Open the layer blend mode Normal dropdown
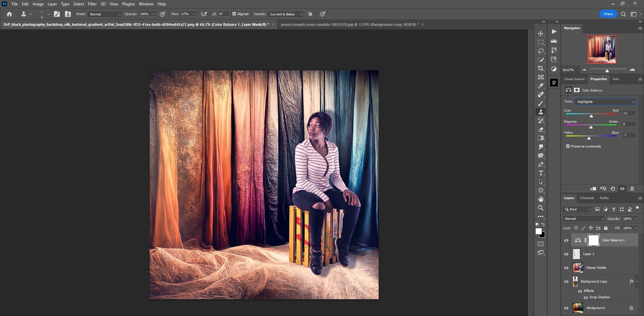 [584, 219]
